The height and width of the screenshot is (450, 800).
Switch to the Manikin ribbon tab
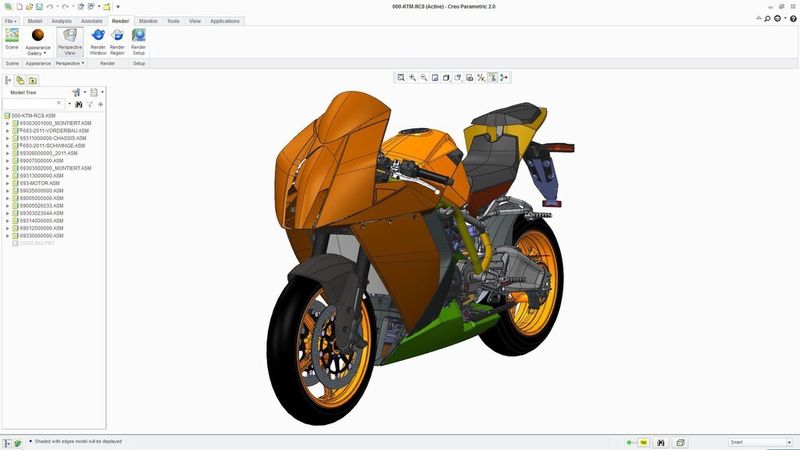pos(148,21)
